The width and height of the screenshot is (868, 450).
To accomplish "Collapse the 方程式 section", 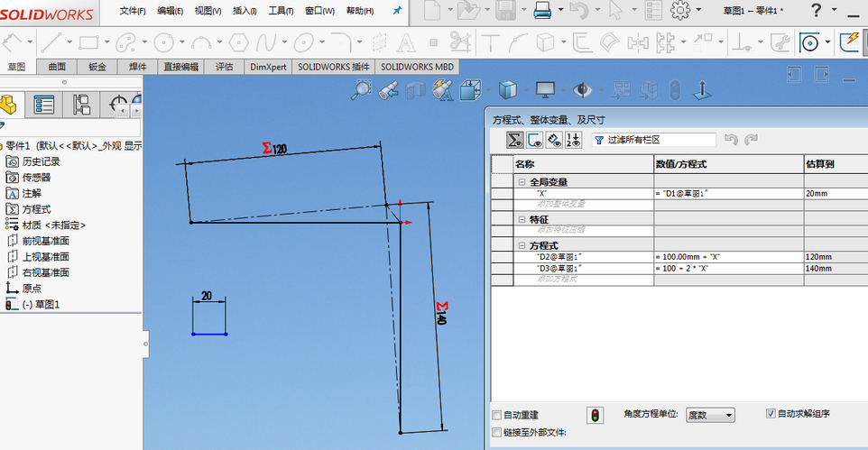I will (522, 246).
